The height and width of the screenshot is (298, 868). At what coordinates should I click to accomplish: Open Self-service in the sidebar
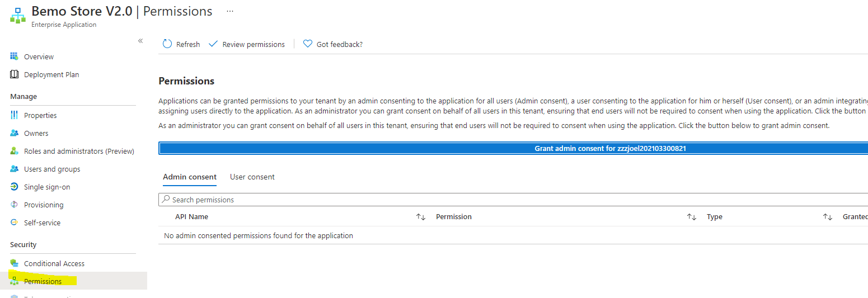click(42, 223)
